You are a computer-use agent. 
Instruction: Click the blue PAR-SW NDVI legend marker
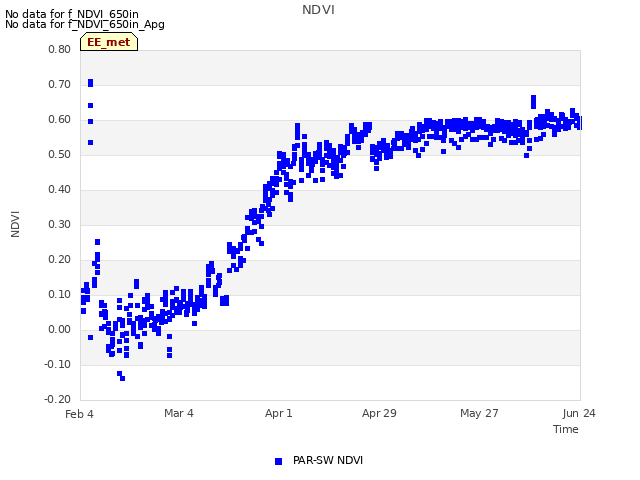tap(278, 461)
